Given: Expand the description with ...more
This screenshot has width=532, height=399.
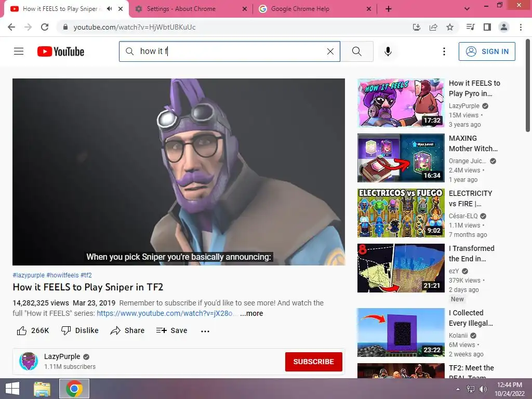Looking at the screenshot, I should [251, 313].
